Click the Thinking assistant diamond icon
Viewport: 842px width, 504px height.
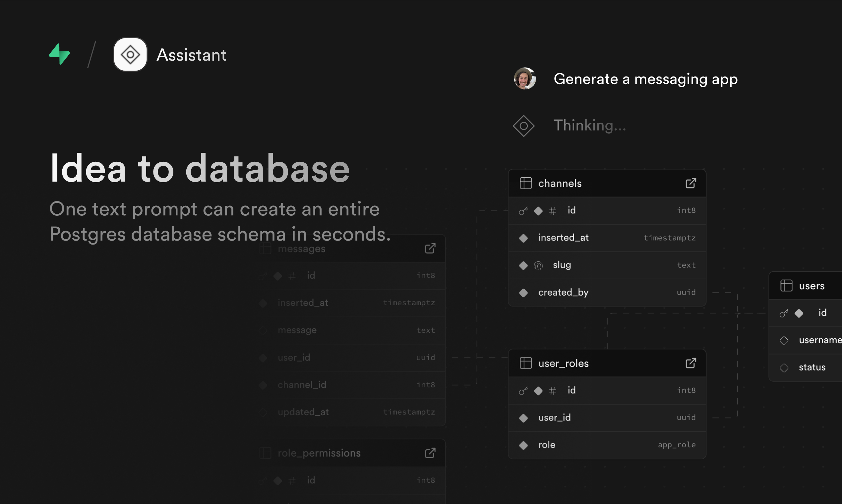pyautogui.click(x=523, y=126)
